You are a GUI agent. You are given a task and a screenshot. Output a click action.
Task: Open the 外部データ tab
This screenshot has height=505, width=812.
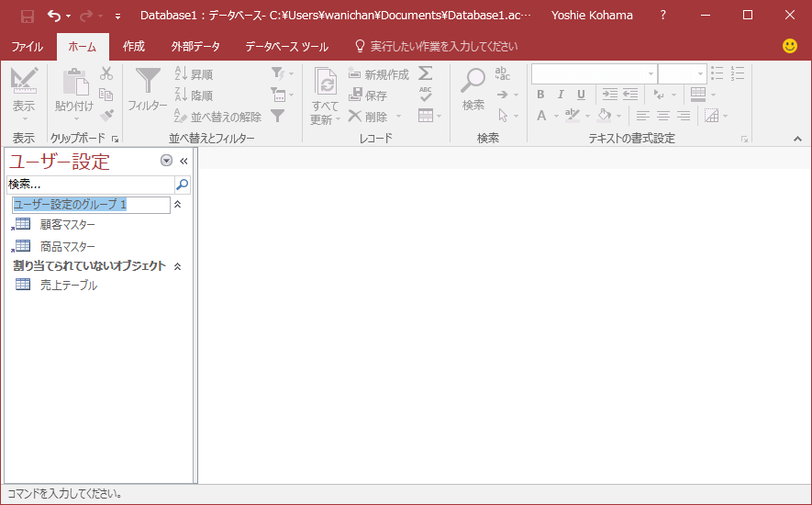195,47
